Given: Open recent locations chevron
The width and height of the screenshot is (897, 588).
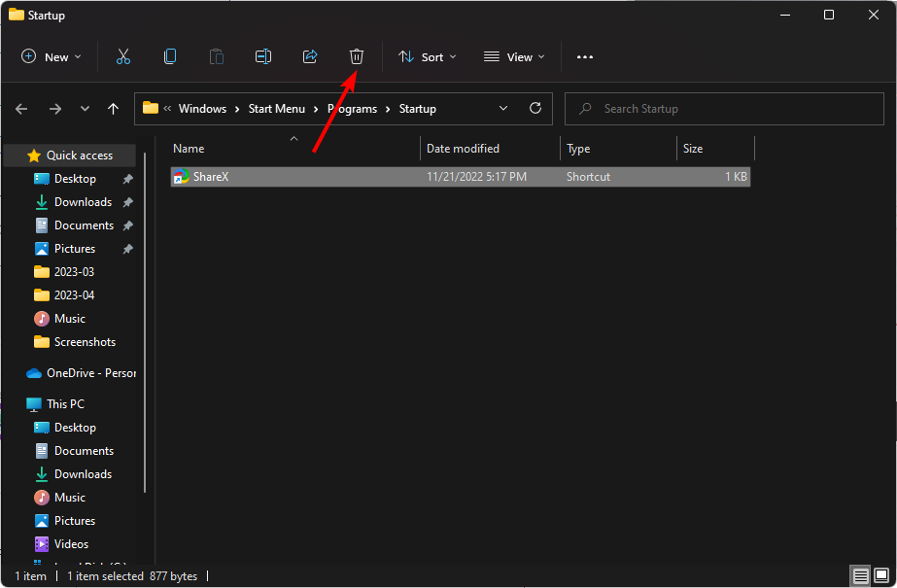Looking at the screenshot, I should tap(85, 109).
